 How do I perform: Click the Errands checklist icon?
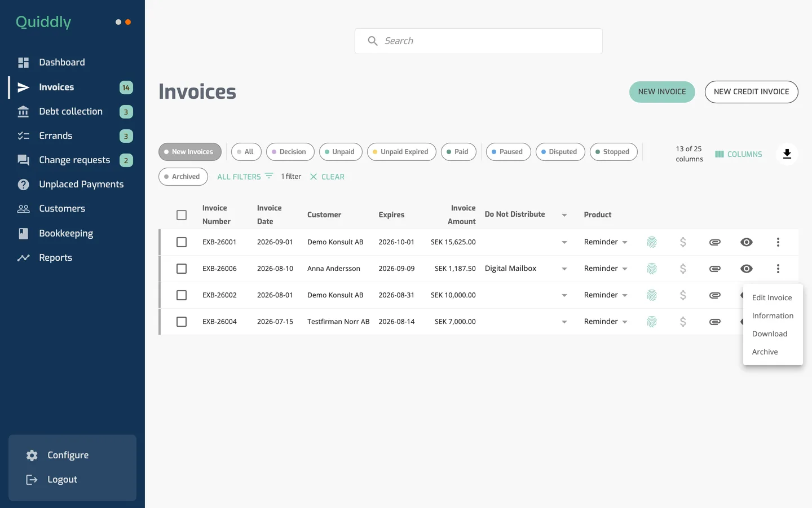coord(23,136)
